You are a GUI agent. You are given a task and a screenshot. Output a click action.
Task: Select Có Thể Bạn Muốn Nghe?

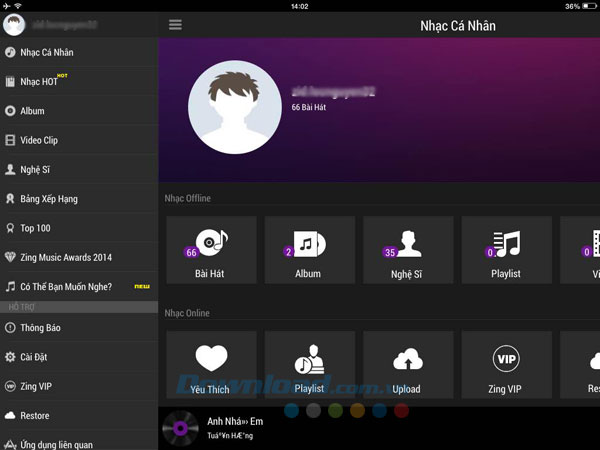[x=79, y=287]
